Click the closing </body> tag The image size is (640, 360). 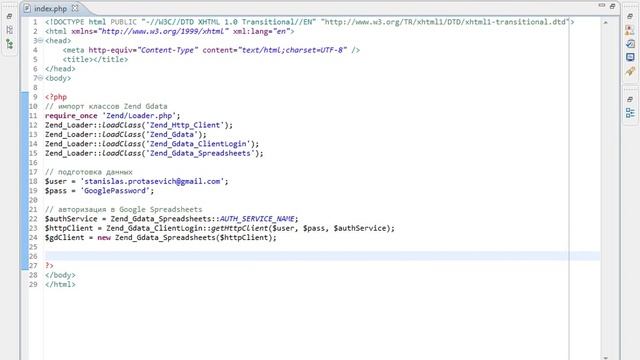(x=60, y=275)
